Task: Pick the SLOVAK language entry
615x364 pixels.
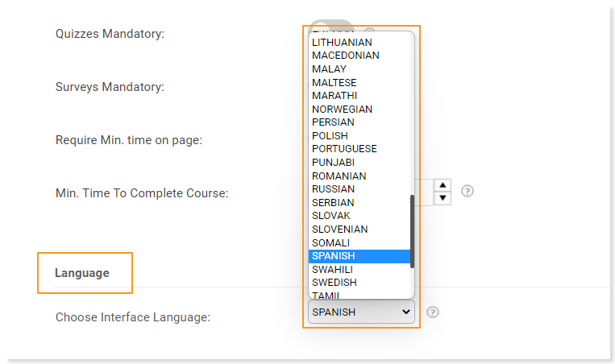Action: click(359, 216)
